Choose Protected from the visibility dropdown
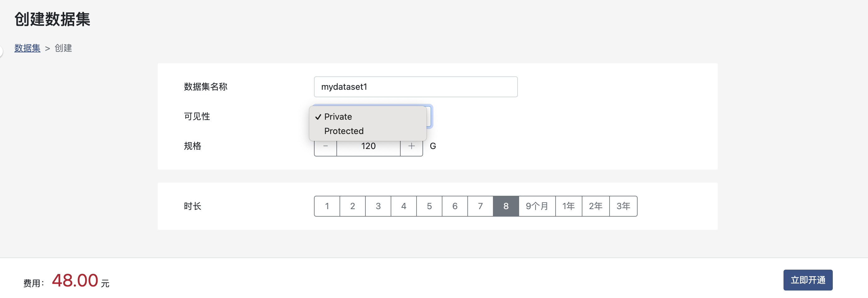The image size is (868, 298). [344, 131]
